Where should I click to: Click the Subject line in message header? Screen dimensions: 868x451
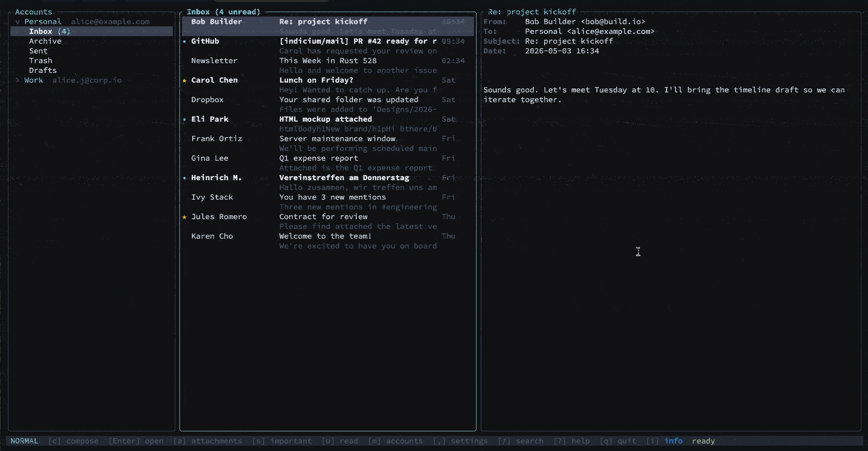click(548, 41)
